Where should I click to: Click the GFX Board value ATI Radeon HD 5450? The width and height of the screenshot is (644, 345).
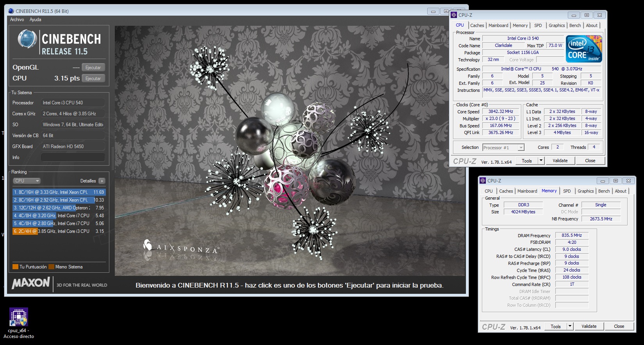pos(73,147)
